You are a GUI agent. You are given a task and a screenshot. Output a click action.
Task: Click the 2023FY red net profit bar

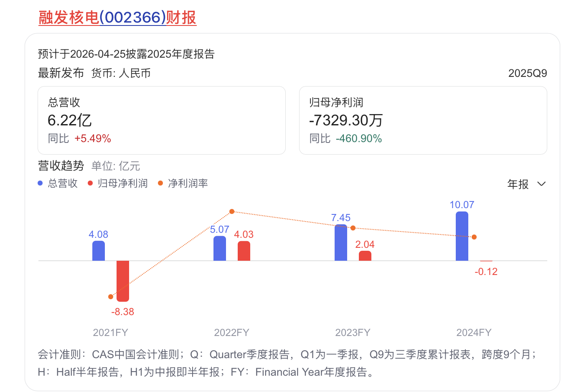click(365, 256)
